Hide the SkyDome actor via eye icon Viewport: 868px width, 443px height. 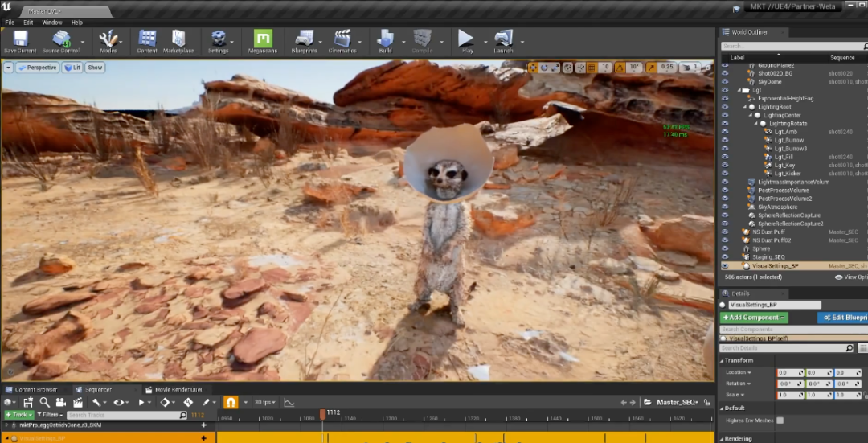tap(725, 82)
